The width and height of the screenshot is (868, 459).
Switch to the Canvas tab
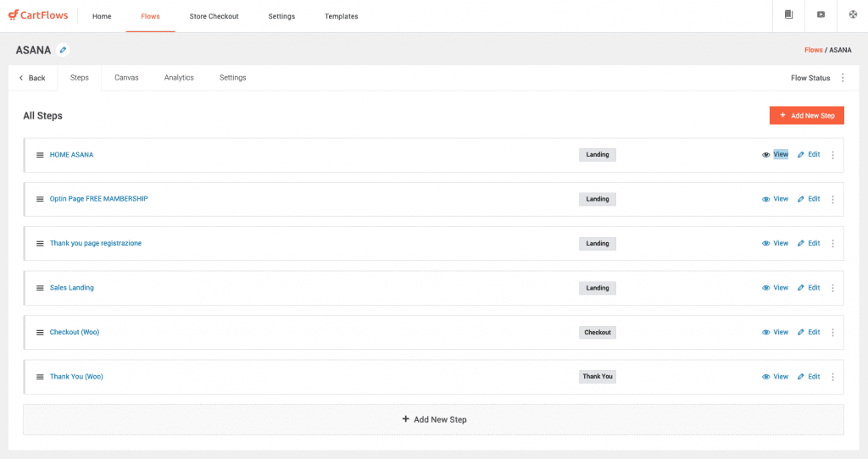pyautogui.click(x=126, y=77)
